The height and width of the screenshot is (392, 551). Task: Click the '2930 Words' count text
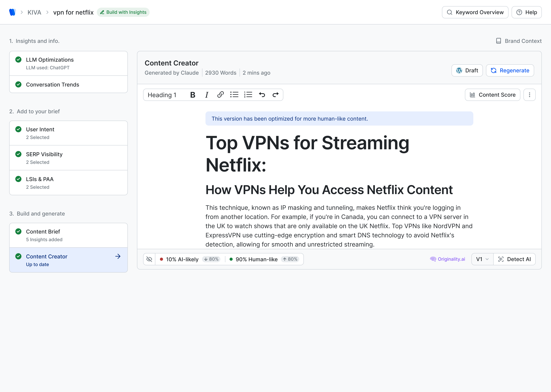pos(221,73)
